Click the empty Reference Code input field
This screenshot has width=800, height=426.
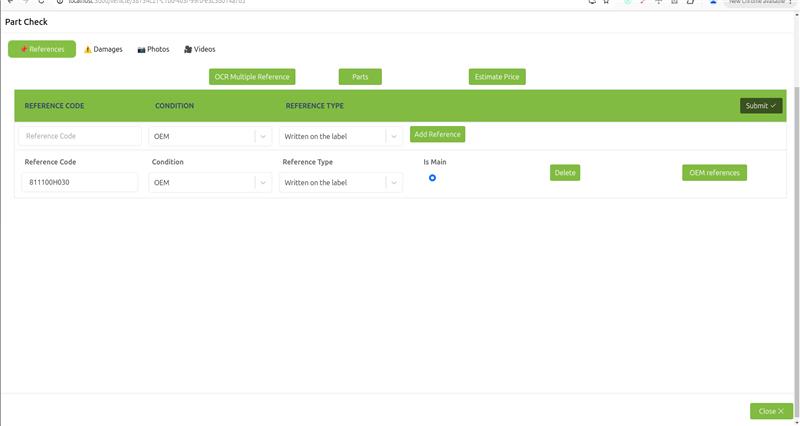[x=80, y=136]
